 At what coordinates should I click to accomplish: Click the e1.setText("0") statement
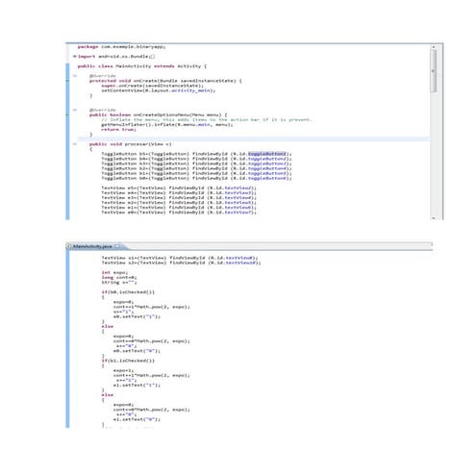point(137,419)
